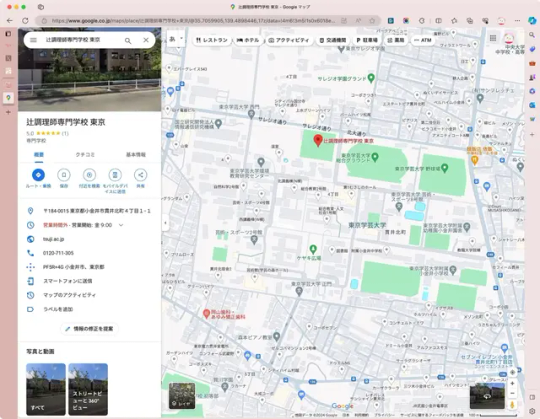
Task: Click the 駐車場 parking filter chip
Action: [x=367, y=40]
